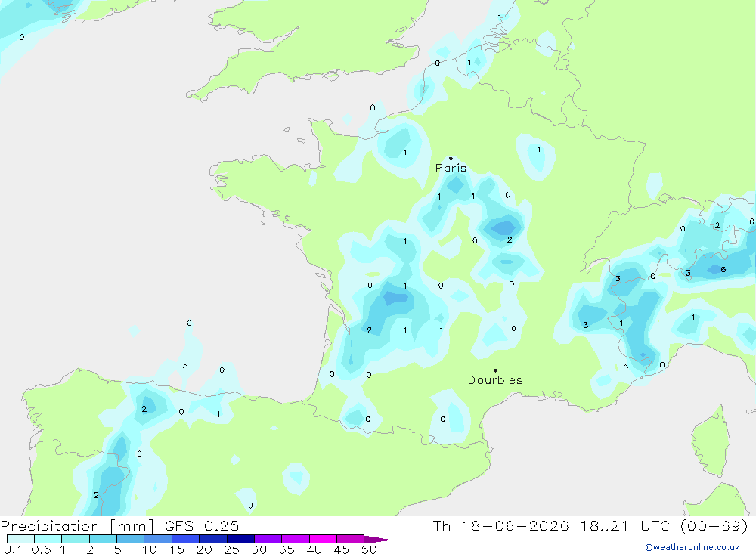
Task: Pick the 15–20 mm legend swatch
Action: (x=186, y=539)
